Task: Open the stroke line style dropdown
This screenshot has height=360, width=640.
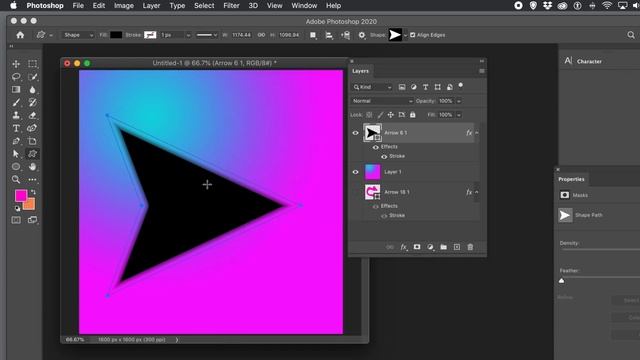Action: coord(207,35)
